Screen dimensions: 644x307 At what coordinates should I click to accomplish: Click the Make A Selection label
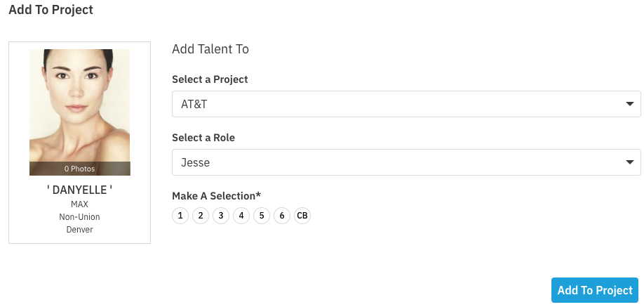pyautogui.click(x=216, y=195)
